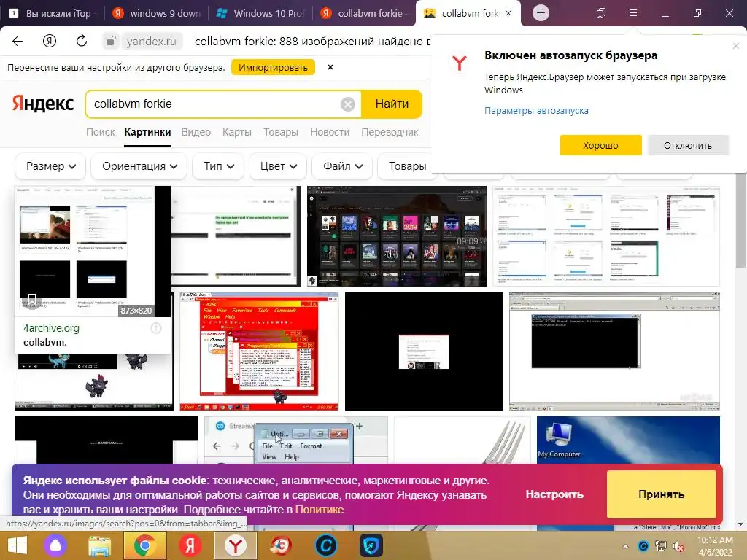The image size is (747, 560).
Task: Show hidden system tray icons
Action: (625, 546)
